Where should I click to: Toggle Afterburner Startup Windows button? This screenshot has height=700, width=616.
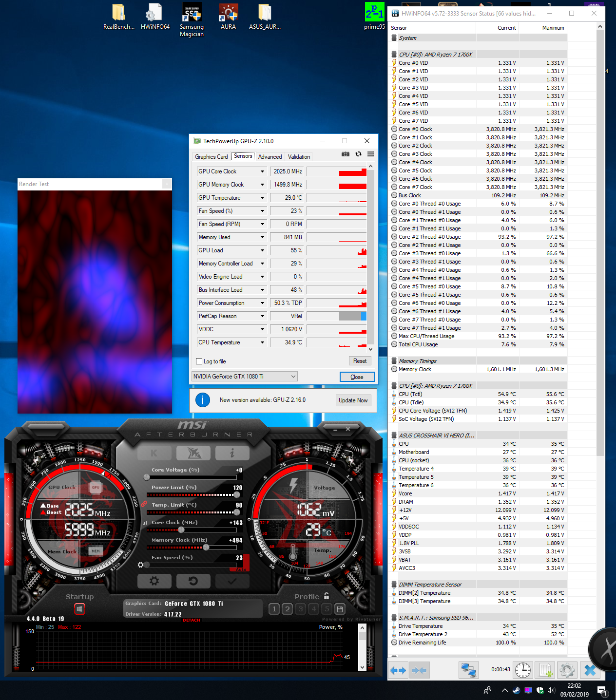pos(79,609)
